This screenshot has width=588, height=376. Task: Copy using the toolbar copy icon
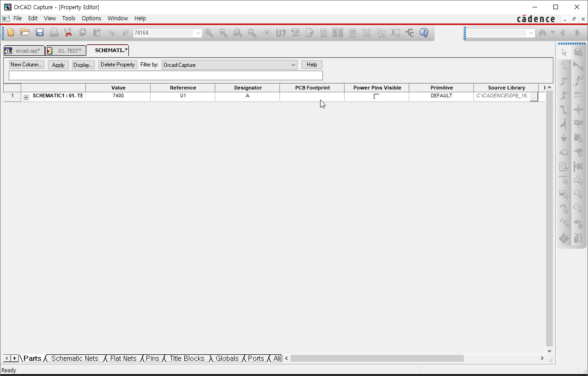pyautogui.click(x=83, y=33)
